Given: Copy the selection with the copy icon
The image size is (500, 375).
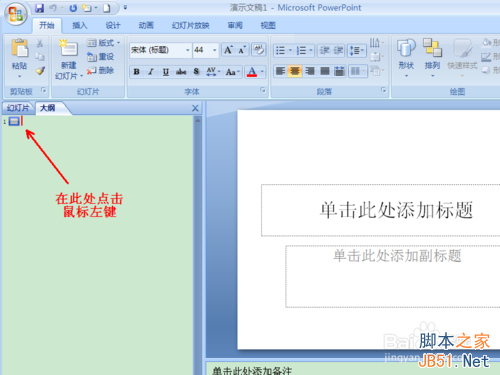Looking at the screenshot, I should pos(40,57).
